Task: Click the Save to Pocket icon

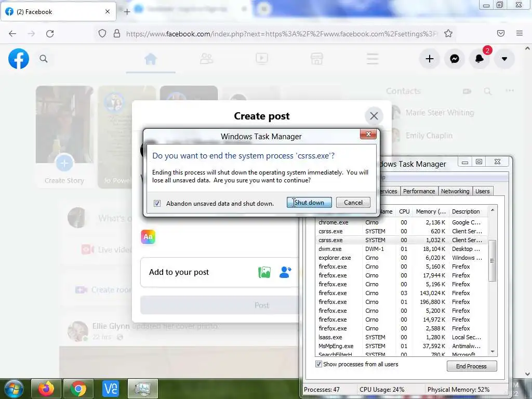Action: click(501, 33)
